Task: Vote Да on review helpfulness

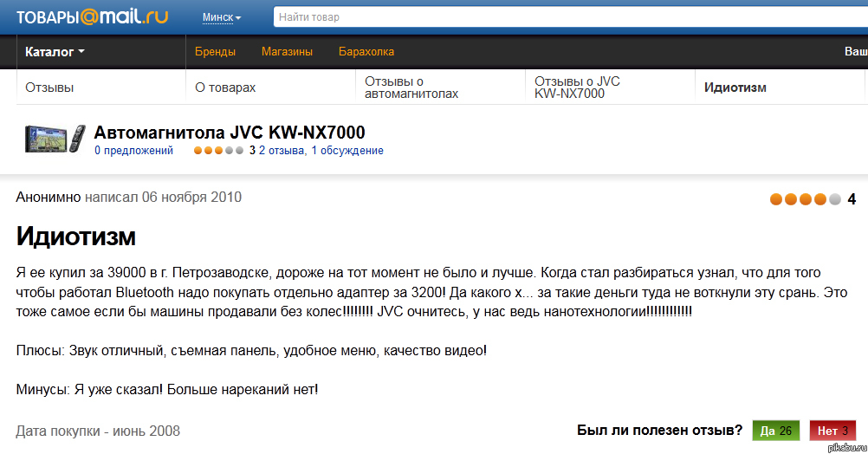Action: pos(775,431)
